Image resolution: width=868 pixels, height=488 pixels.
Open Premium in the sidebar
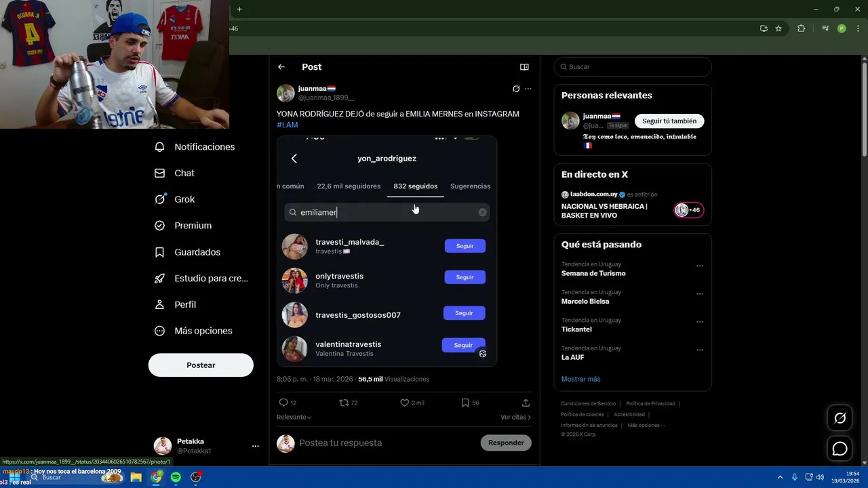coord(183,226)
